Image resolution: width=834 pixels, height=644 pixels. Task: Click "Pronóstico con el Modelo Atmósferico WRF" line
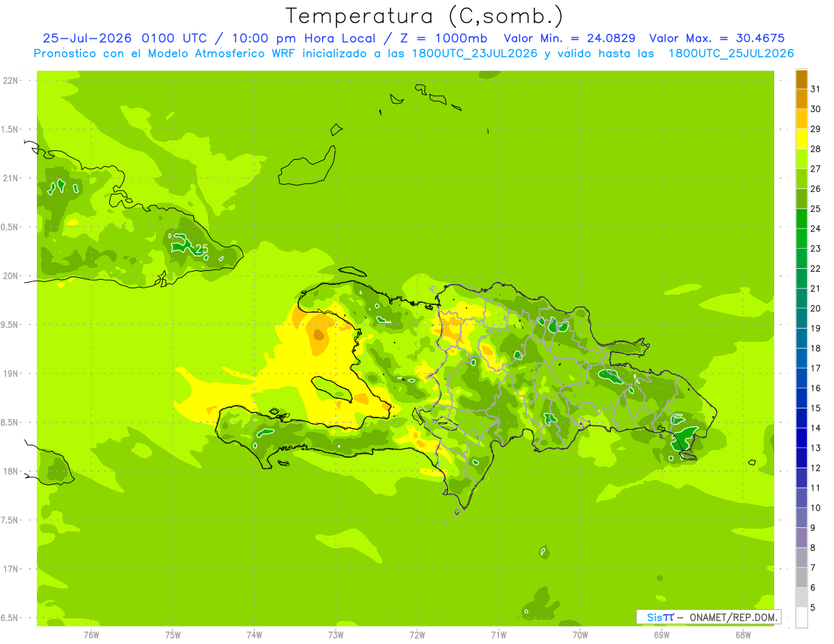(x=166, y=53)
